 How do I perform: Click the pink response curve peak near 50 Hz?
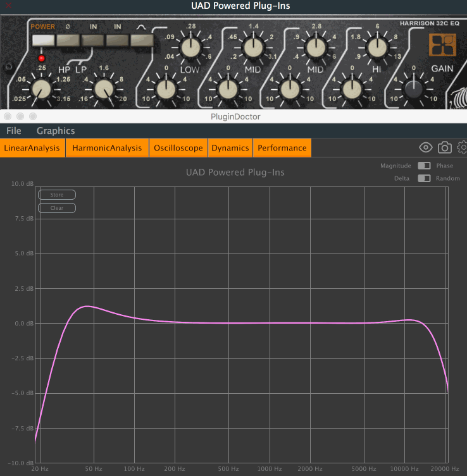(87, 307)
